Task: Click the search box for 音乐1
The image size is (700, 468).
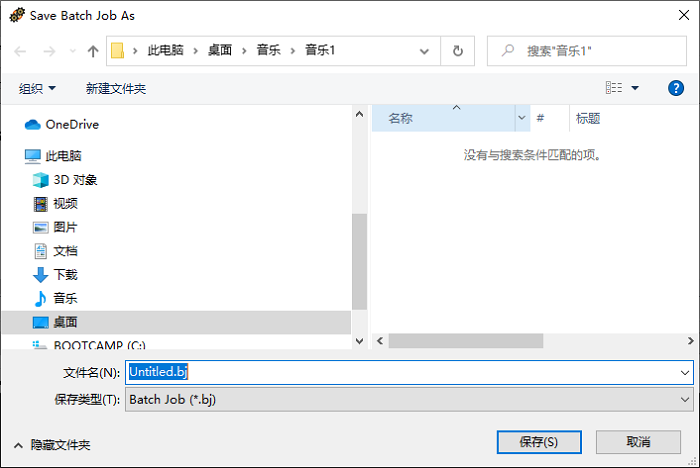Action: pyautogui.click(x=587, y=51)
